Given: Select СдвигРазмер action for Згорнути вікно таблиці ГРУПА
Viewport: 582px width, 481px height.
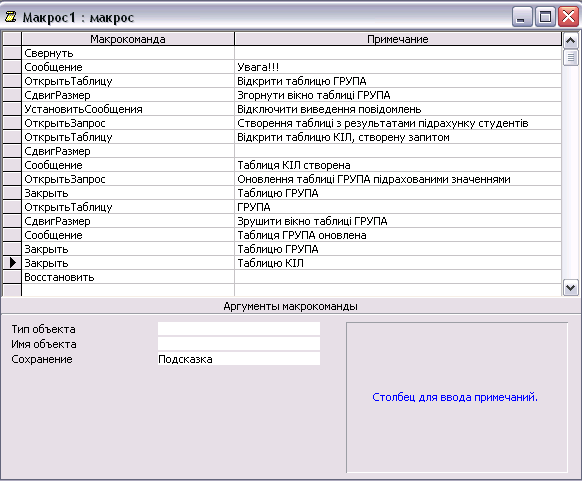Looking at the screenshot, I should 128,95.
